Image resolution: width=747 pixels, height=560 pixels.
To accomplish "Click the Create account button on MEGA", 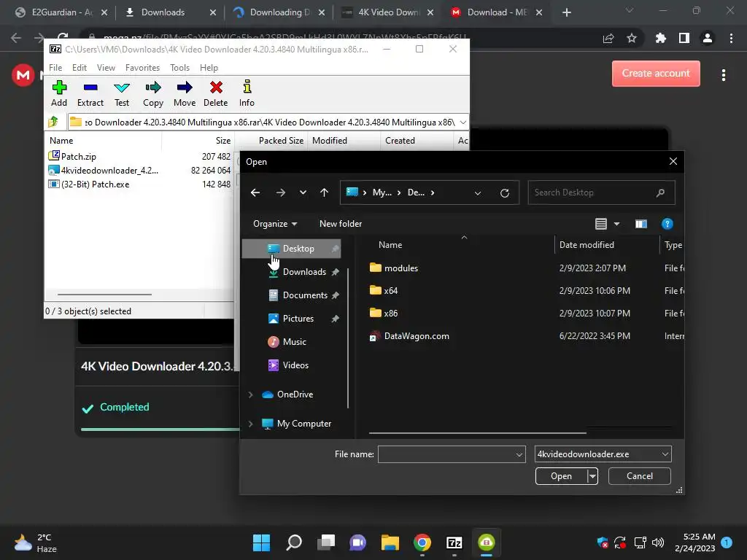I will (x=656, y=74).
